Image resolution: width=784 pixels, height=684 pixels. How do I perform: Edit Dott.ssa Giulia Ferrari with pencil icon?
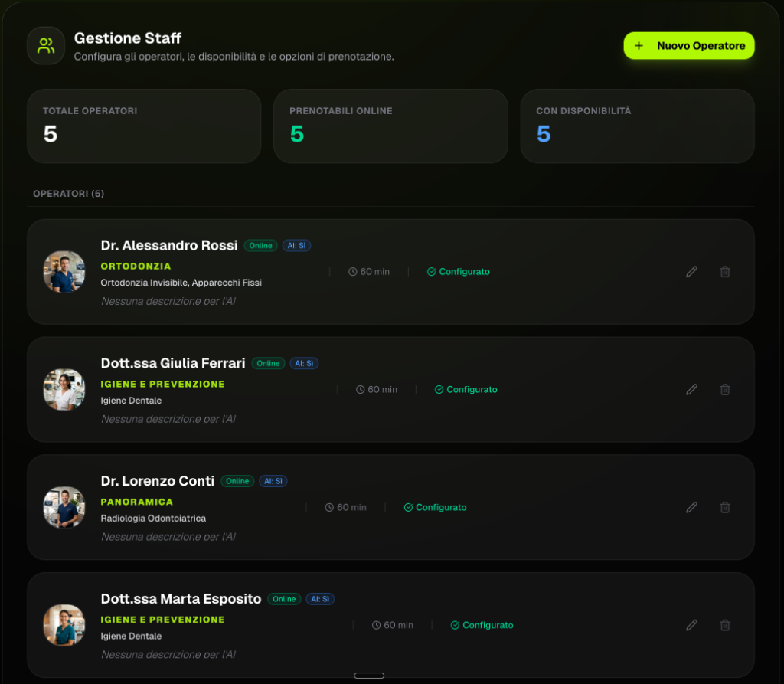coord(691,390)
